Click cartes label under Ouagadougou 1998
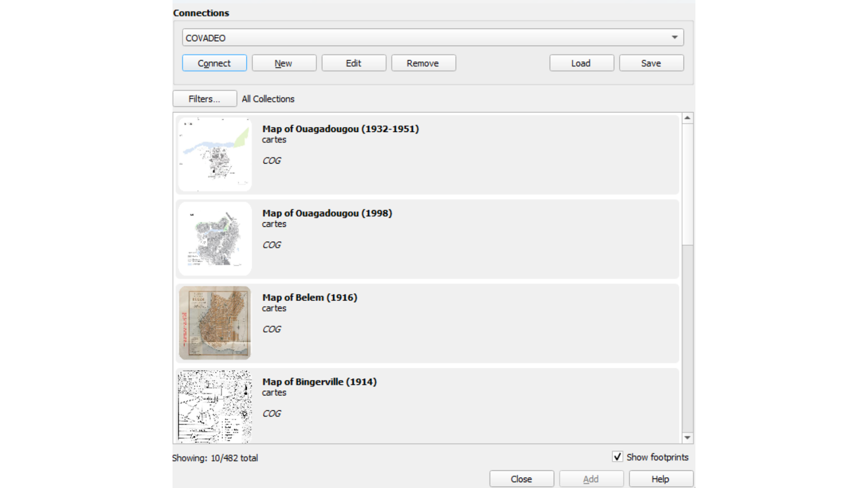 tap(274, 224)
